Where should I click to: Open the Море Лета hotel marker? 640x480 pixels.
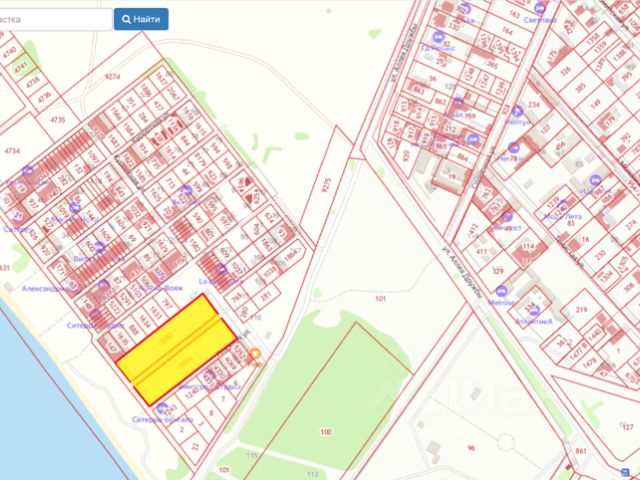[x=562, y=205]
